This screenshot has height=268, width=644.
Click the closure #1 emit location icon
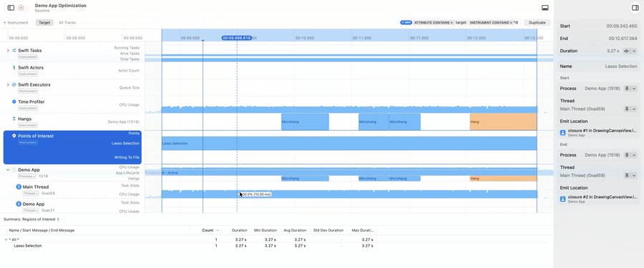point(562,132)
